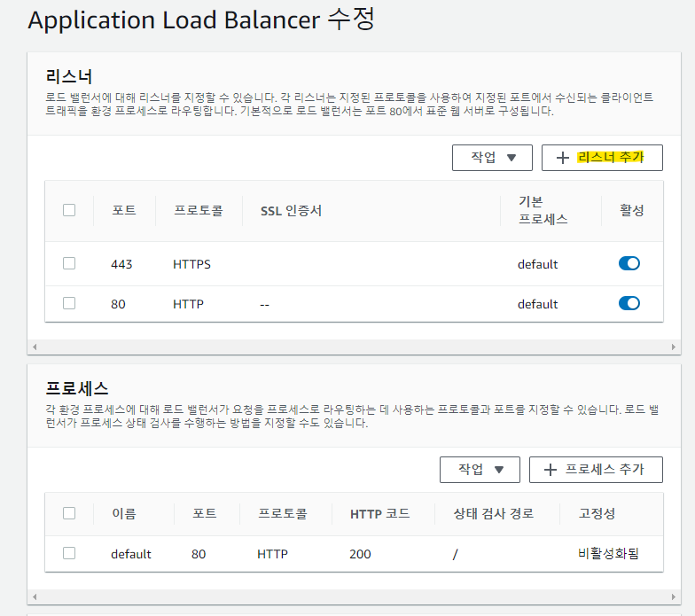
Task: Click the 443 port cell
Action: 121,264
